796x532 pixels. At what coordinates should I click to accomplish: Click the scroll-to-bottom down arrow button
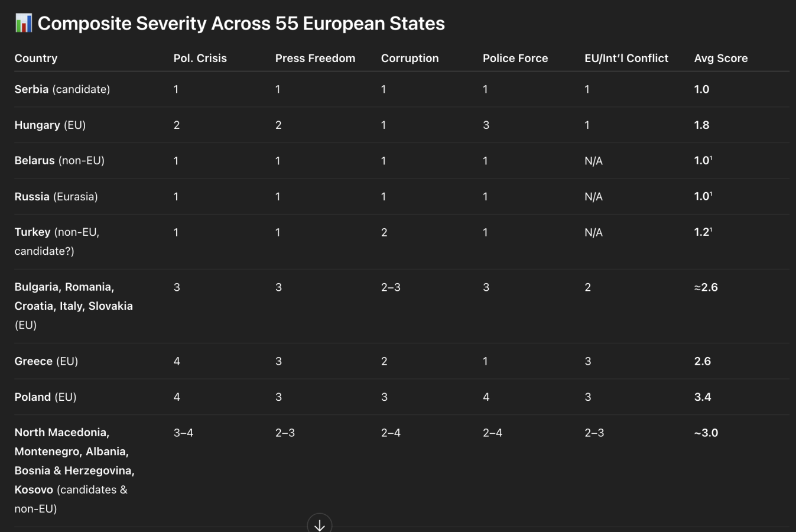(x=319, y=524)
